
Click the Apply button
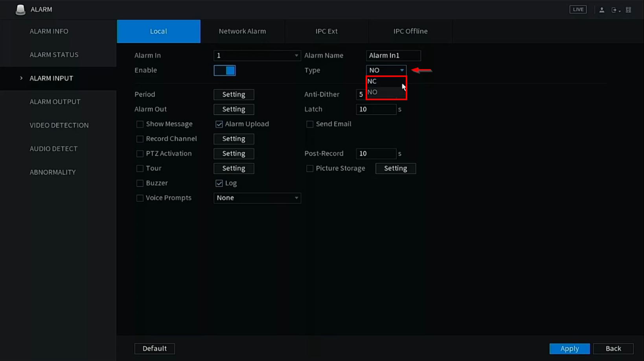(569, 348)
